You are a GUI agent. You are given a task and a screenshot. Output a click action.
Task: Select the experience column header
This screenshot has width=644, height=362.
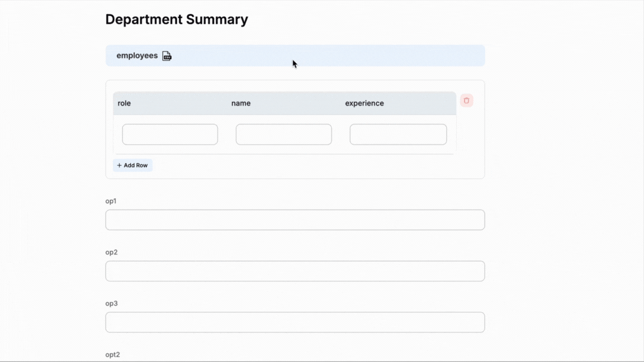pos(364,103)
